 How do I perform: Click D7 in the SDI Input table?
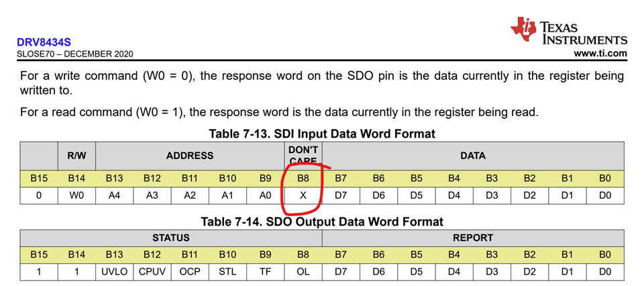click(x=341, y=195)
